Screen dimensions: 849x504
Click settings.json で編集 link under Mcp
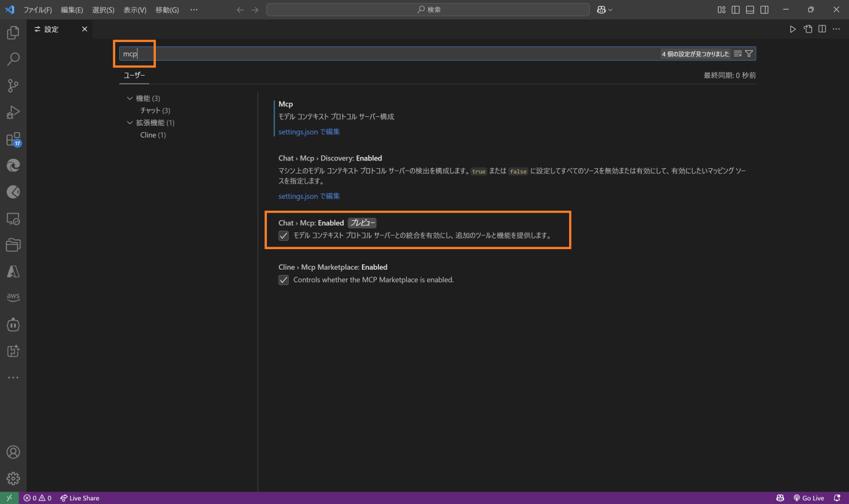click(x=309, y=132)
